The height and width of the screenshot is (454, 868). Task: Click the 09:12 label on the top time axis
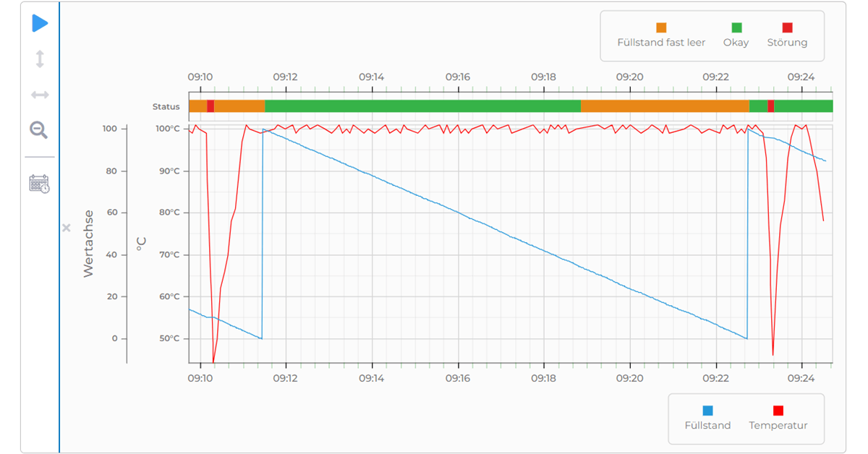pyautogui.click(x=286, y=77)
